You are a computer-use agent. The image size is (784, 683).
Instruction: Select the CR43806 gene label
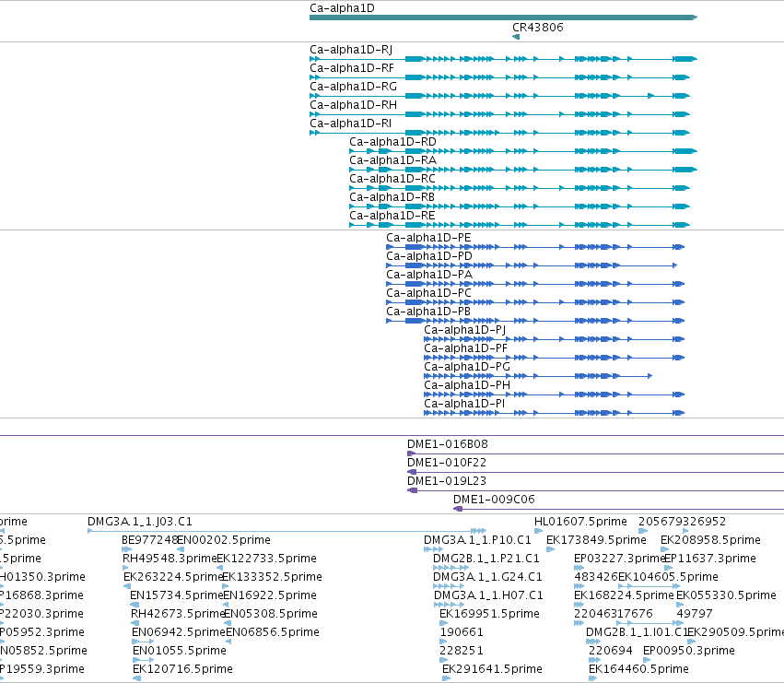pos(538,28)
